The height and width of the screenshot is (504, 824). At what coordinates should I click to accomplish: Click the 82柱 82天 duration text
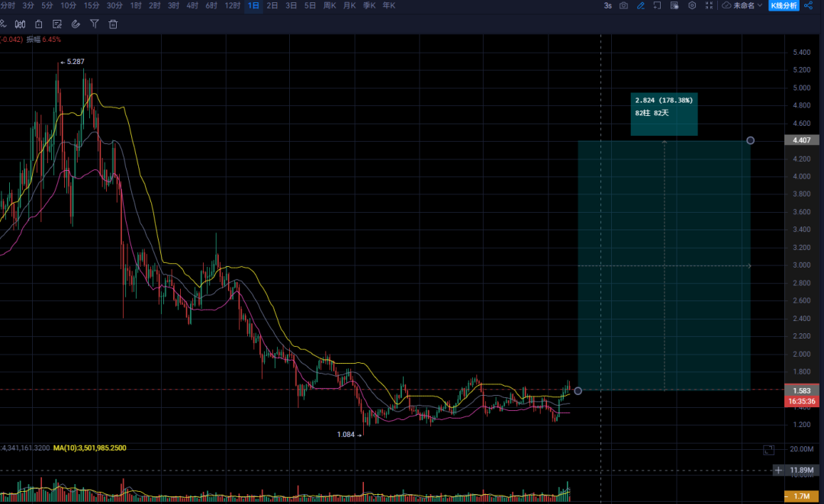(x=652, y=113)
